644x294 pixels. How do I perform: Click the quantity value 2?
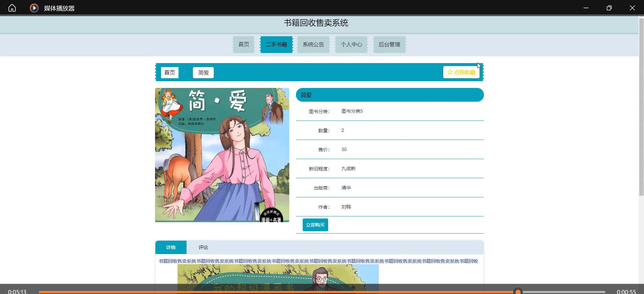(343, 130)
